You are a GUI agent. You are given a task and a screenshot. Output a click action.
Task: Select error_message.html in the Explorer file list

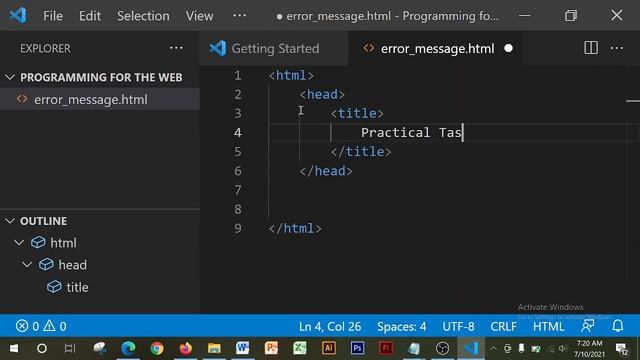pyautogui.click(x=100, y=99)
